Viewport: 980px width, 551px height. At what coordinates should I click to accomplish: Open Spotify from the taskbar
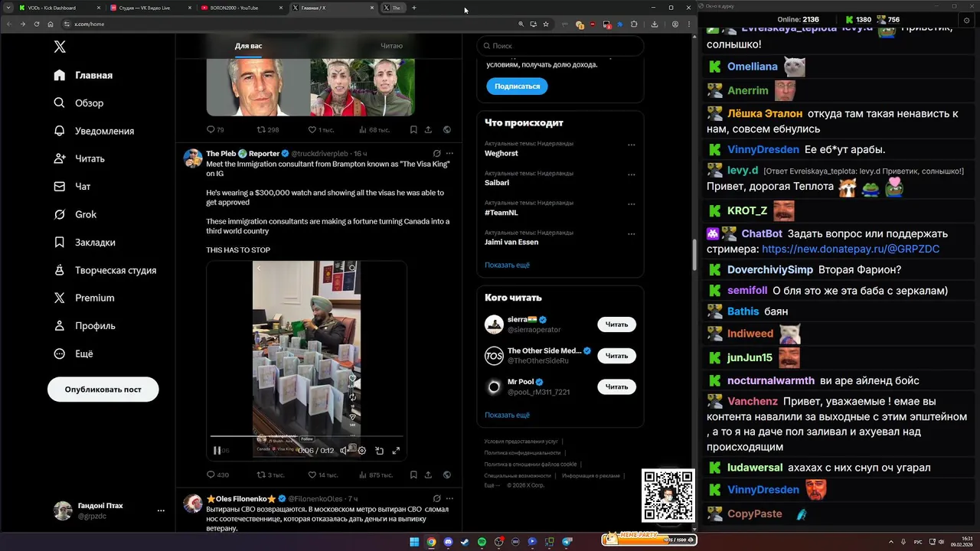[x=482, y=542]
